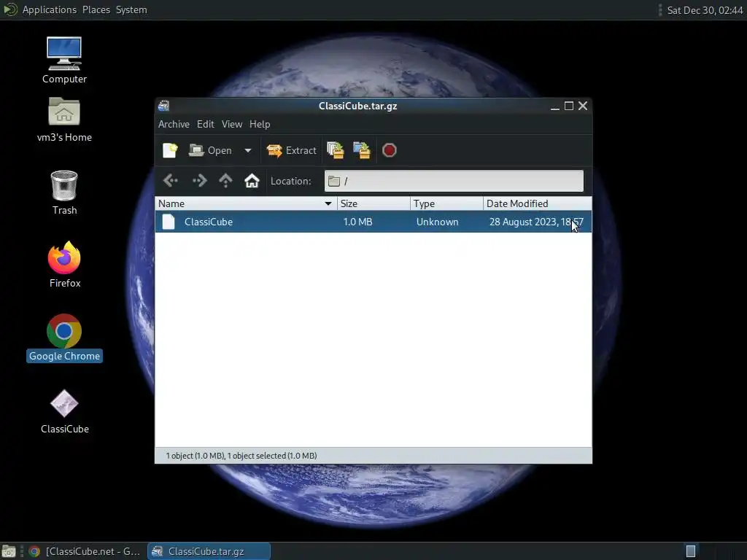Click the distro logo icon in the top panel
The height and width of the screenshot is (560, 747).
(10, 9)
